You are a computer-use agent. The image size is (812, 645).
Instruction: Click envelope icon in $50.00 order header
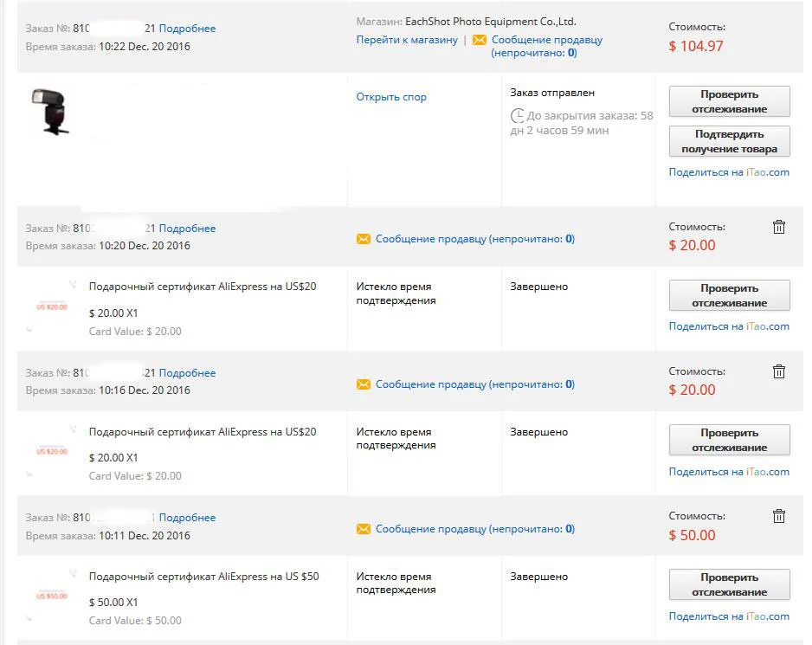[364, 529]
